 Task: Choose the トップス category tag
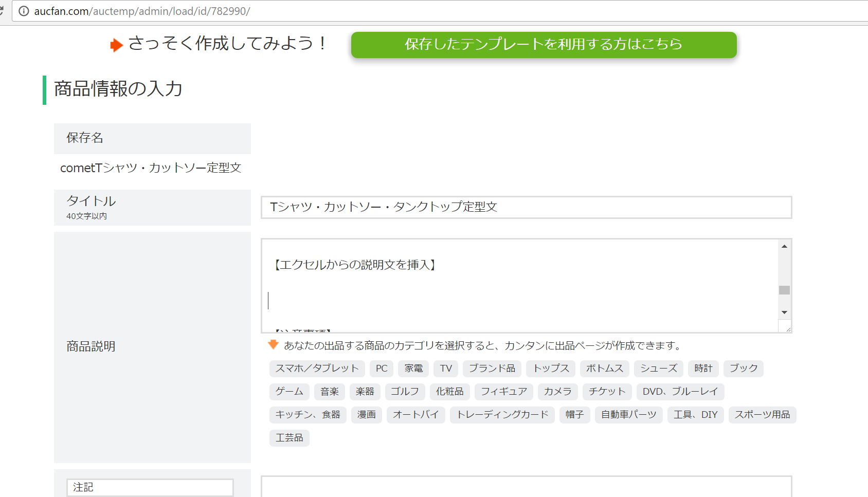551,369
